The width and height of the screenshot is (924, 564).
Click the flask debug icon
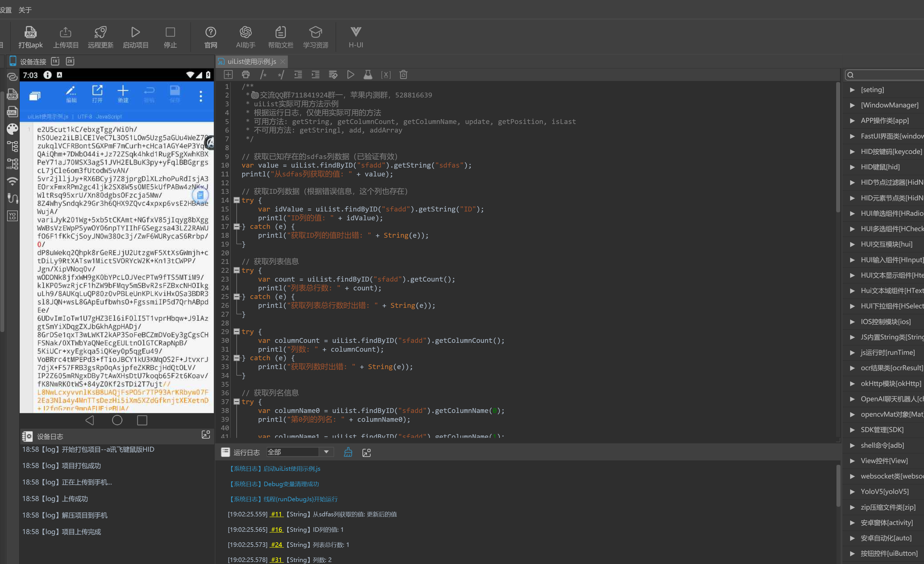click(368, 75)
